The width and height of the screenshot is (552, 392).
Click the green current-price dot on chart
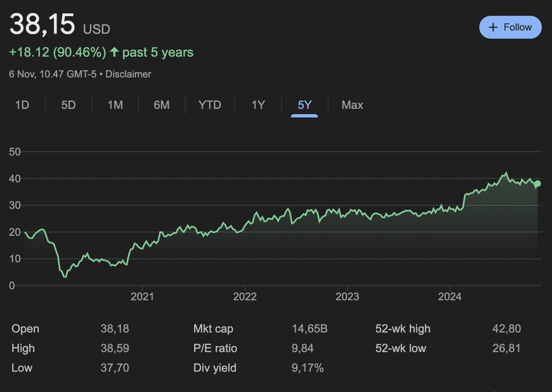[x=537, y=184]
